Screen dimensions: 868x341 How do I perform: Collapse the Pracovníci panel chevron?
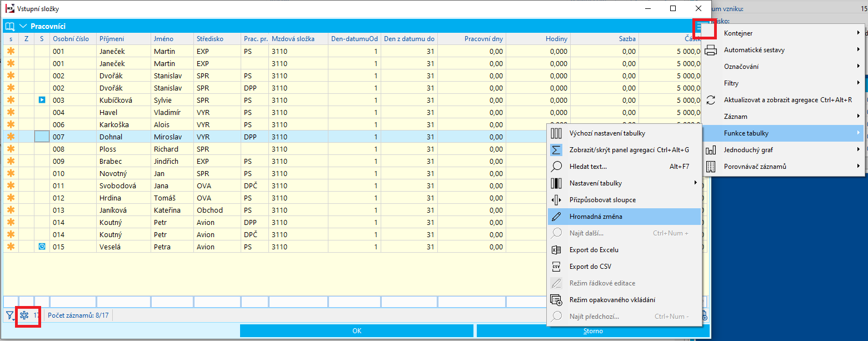(x=23, y=26)
